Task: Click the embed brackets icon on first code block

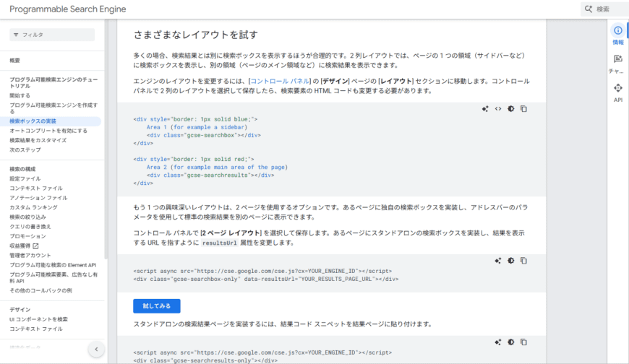Action: tap(498, 108)
